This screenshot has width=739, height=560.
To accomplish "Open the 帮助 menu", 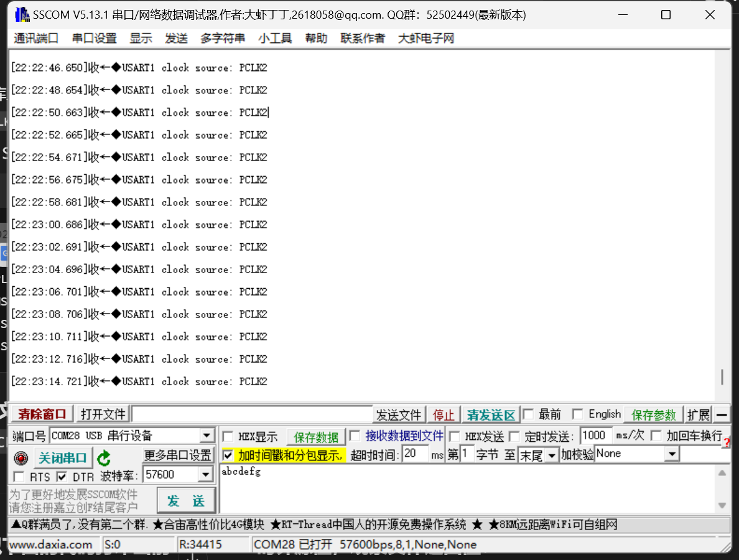I will coord(316,38).
